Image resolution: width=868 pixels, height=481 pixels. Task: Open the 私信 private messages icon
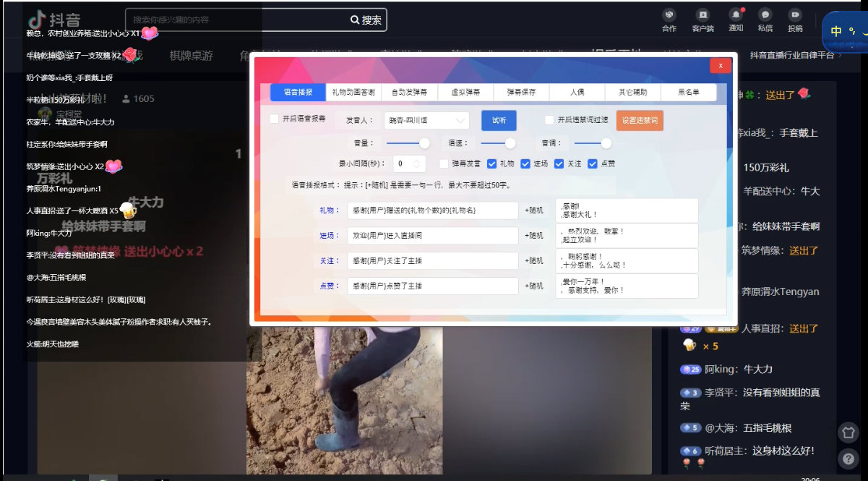pyautogui.click(x=765, y=20)
